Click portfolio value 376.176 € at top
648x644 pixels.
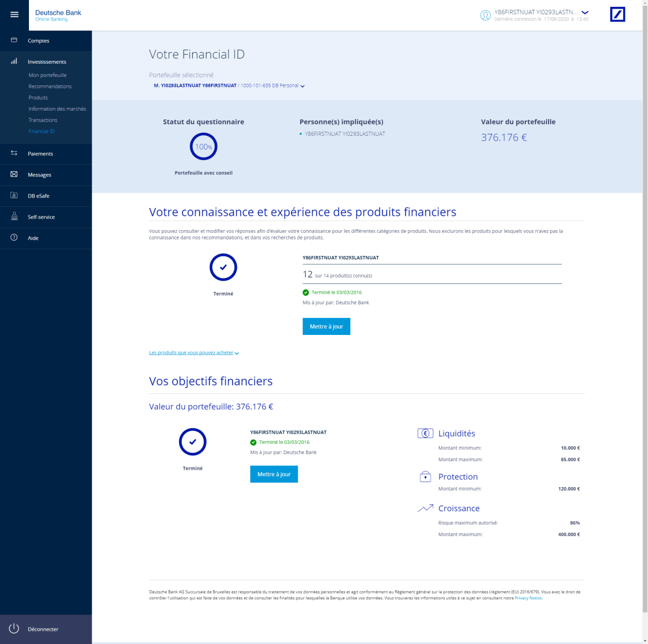504,137
